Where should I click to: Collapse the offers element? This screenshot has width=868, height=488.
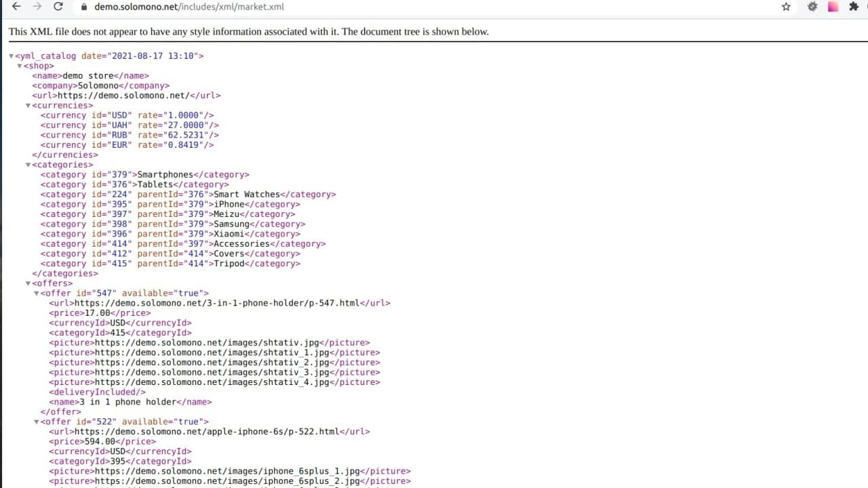[x=28, y=283]
